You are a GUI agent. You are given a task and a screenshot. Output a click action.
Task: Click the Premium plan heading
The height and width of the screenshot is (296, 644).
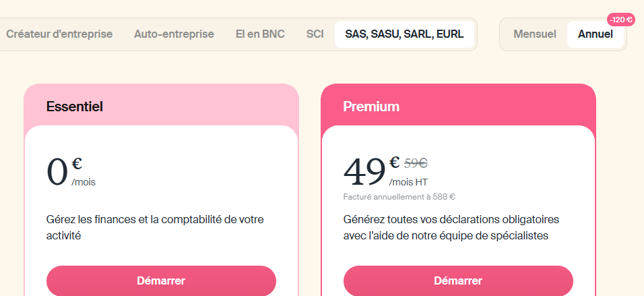coord(371,106)
